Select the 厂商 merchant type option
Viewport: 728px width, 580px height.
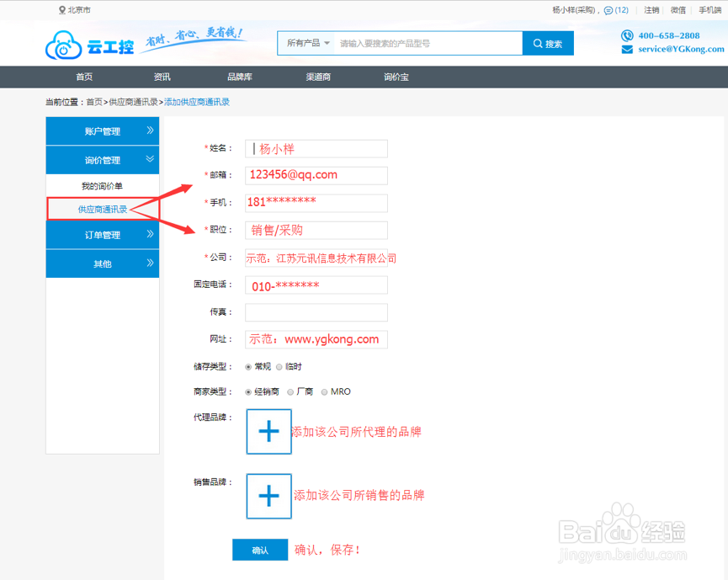[x=290, y=391]
